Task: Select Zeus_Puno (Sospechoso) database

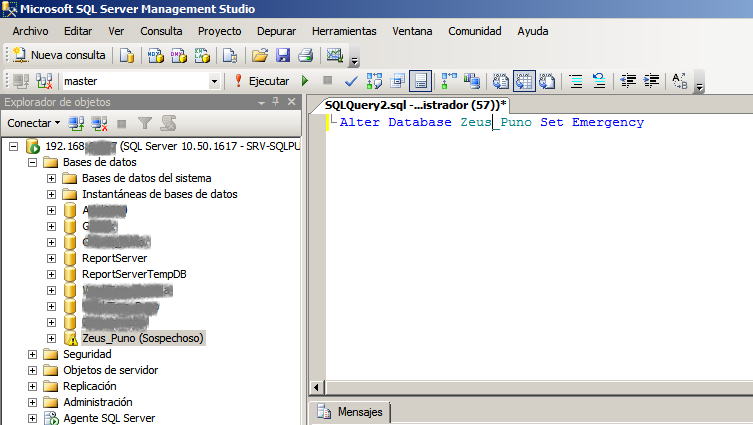Action: click(143, 338)
